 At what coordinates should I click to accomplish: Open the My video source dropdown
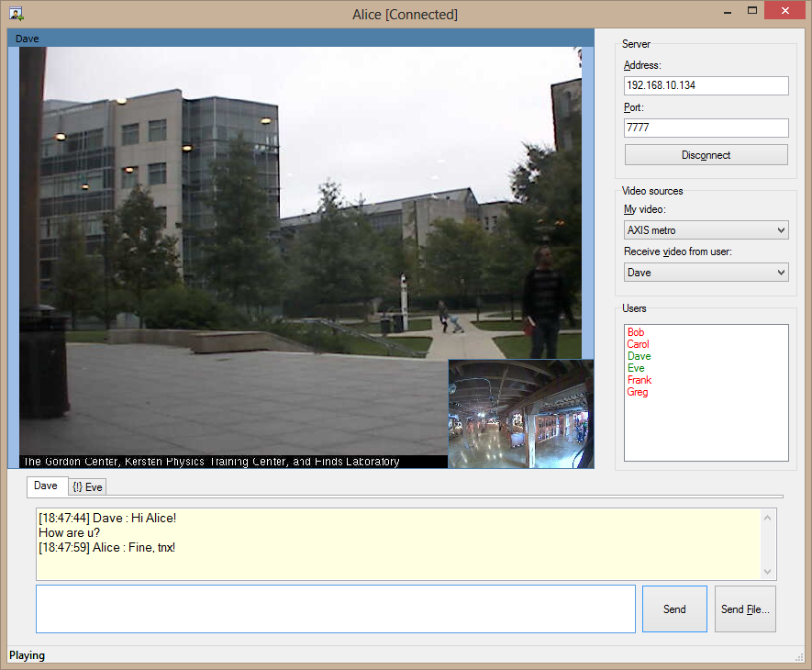click(x=706, y=230)
